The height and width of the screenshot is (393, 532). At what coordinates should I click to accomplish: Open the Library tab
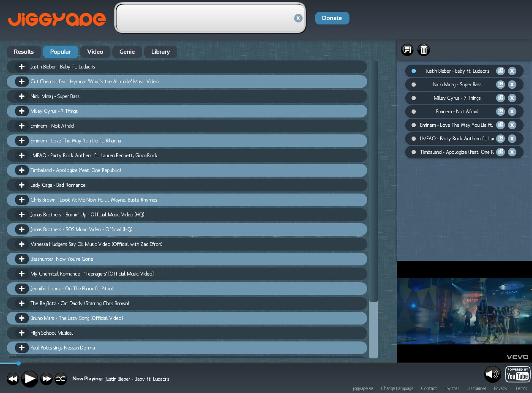point(161,52)
